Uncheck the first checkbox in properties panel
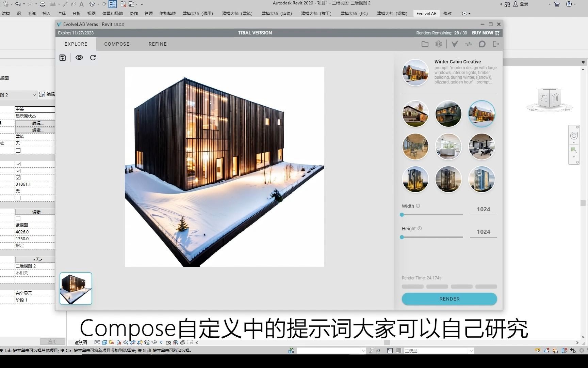This screenshot has height=368, width=588. pos(18,164)
